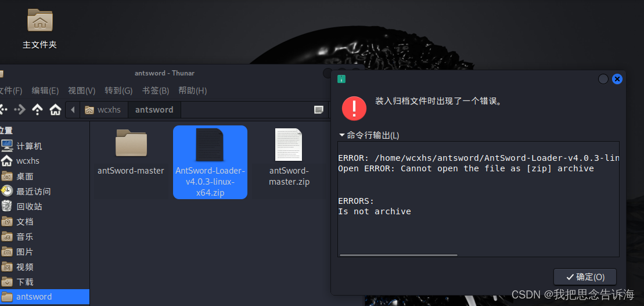The width and height of the screenshot is (644, 306).
Task: Open home directory via toolbar house icon
Action: click(x=55, y=110)
